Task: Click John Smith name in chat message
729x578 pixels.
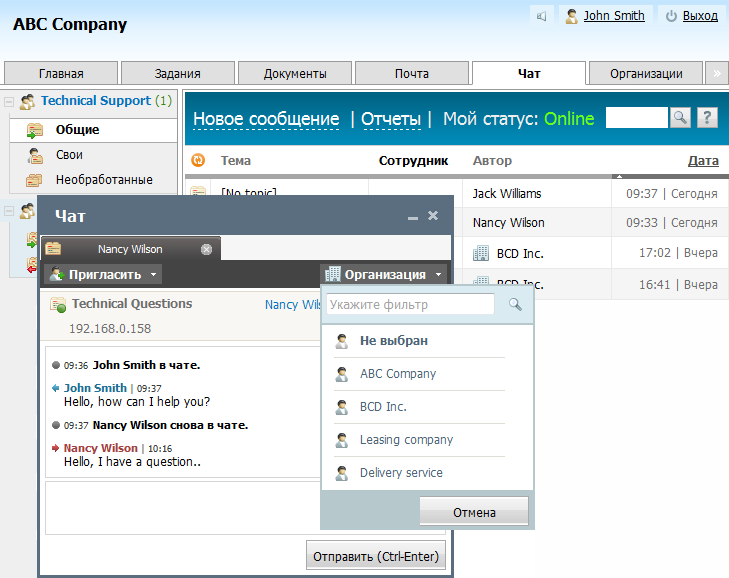Action: point(95,388)
